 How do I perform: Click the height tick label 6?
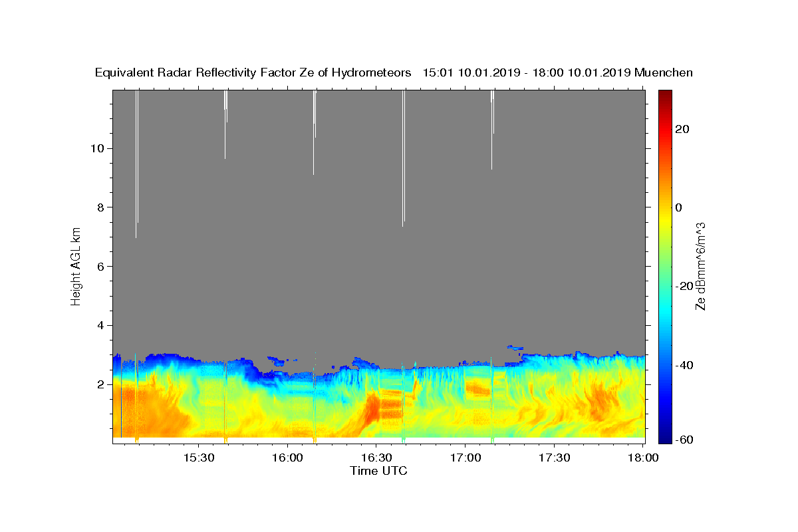click(x=100, y=267)
